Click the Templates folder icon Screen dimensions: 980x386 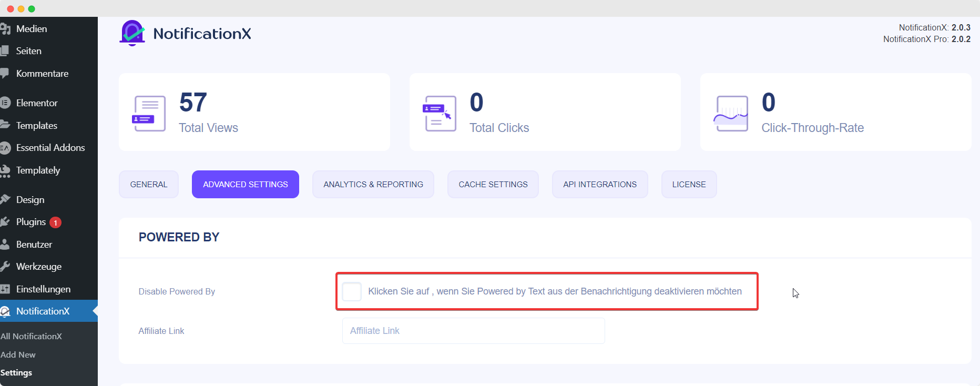click(5, 125)
